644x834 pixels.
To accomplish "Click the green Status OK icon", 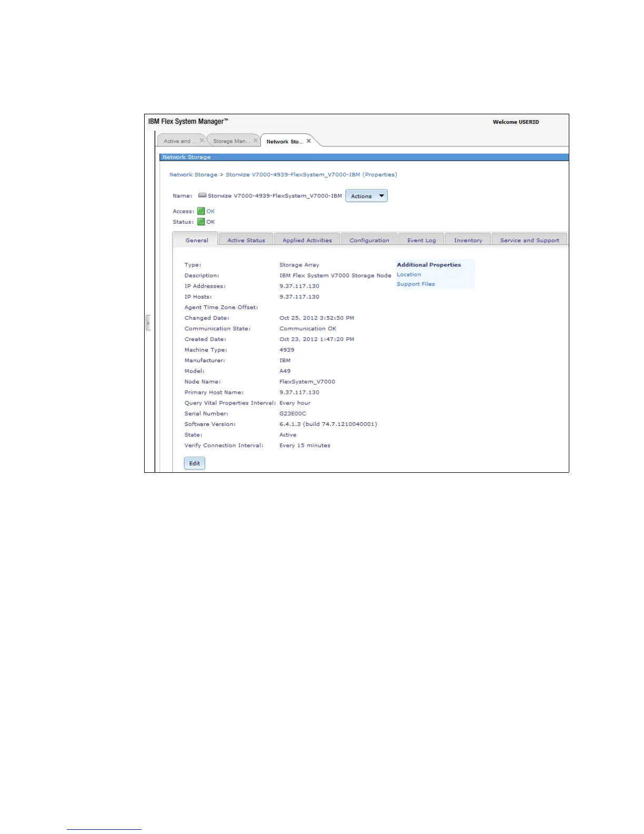I will click(201, 222).
